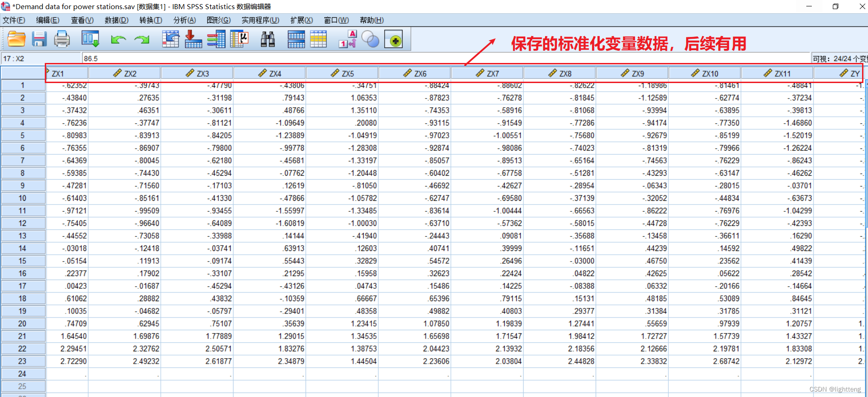Select the ZX10 column header
The image size is (868, 397).
click(705, 73)
